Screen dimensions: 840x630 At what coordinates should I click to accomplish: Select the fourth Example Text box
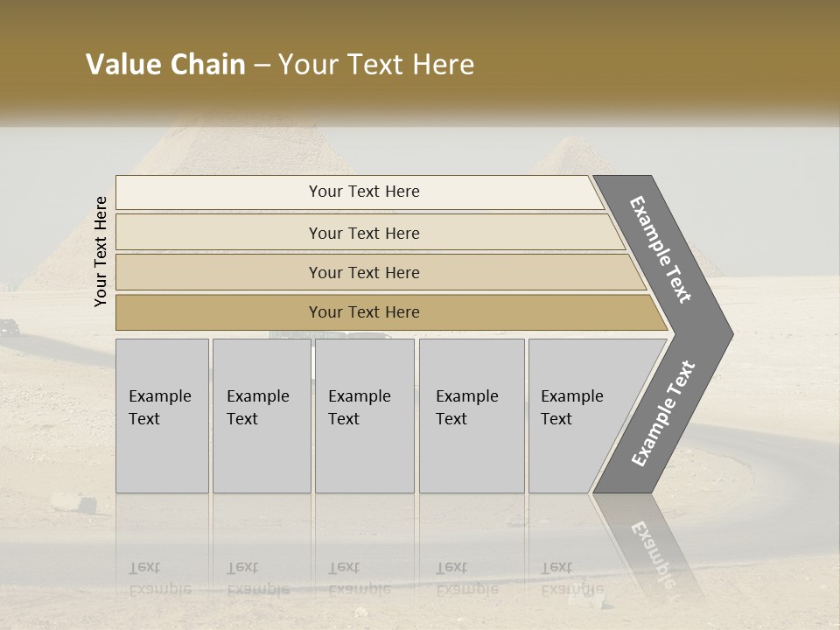(x=471, y=416)
